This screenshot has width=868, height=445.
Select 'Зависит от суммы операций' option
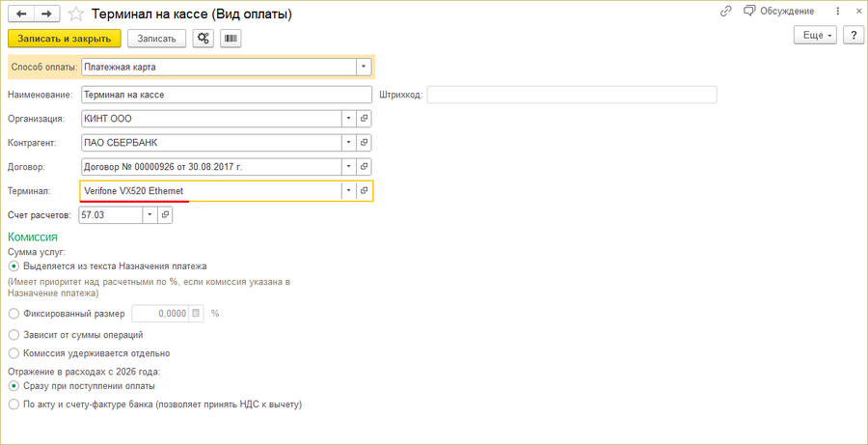coord(14,334)
